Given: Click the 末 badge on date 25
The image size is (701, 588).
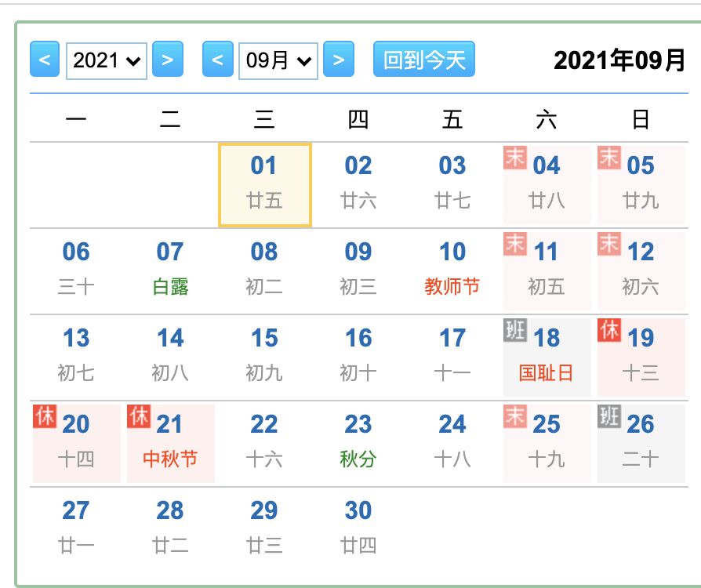Looking at the screenshot, I should click(x=515, y=416).
